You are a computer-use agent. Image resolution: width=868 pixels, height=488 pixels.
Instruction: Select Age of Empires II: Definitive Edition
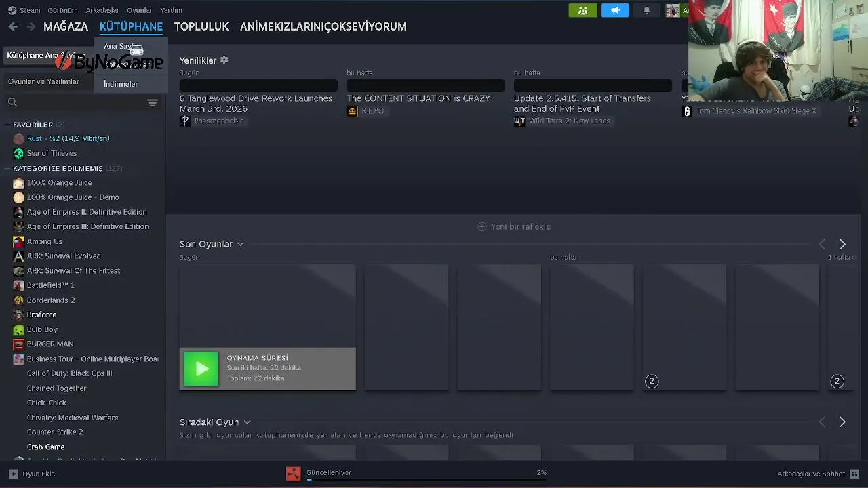tap(87, 212)
